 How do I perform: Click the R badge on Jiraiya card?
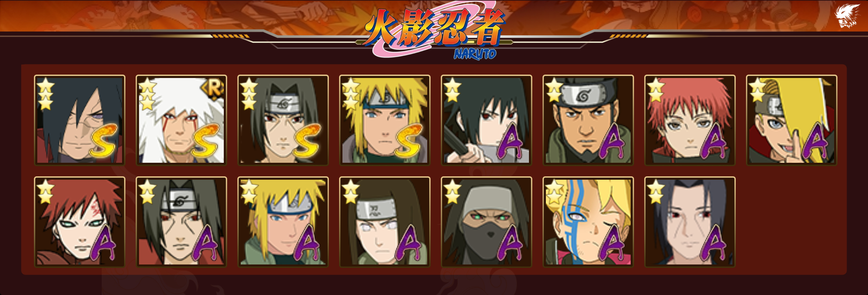pyautogui.click(x=213, y=89)
